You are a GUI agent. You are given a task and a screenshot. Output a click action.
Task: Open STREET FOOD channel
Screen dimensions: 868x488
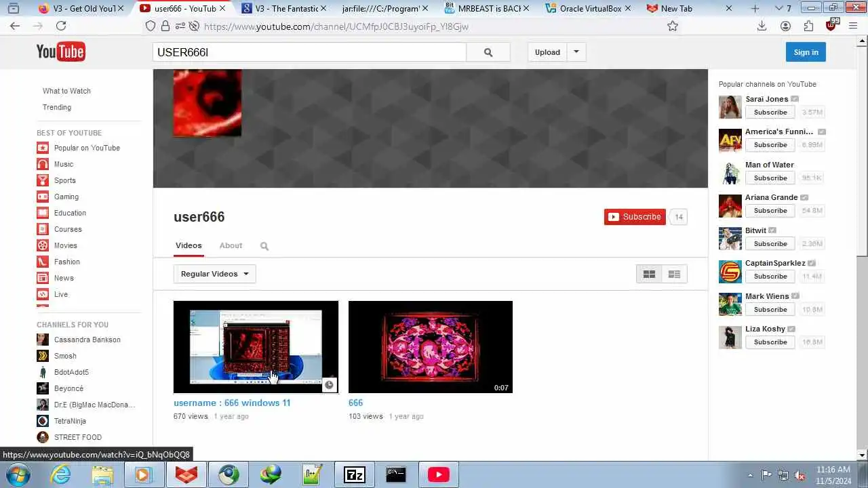click(x=77, y=437)
